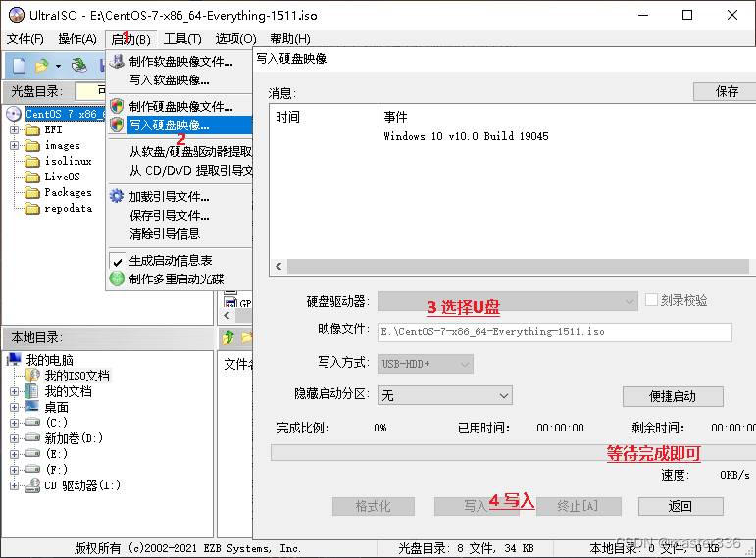Click the up-folder arrow in the local pane

pos(229,338)
